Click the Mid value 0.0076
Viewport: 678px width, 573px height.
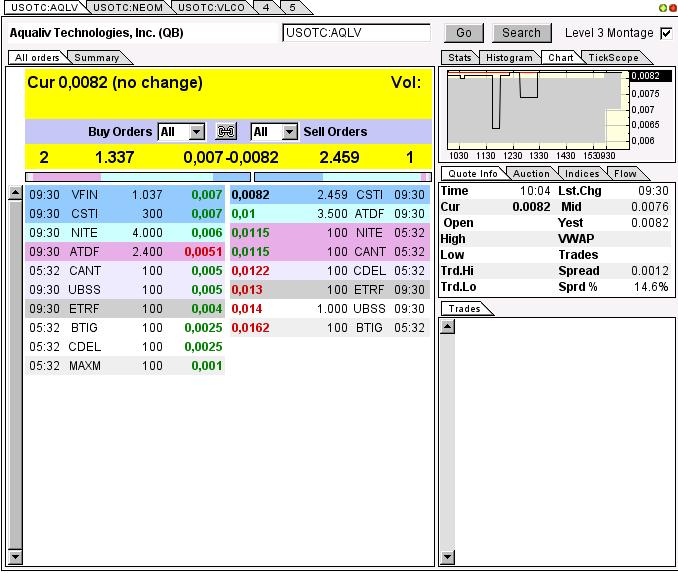pos(650,207)
